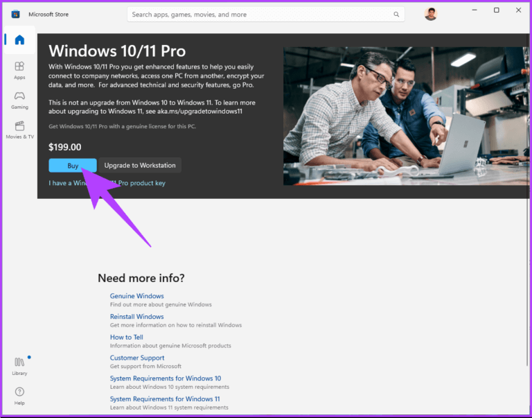532x418 pixels.
Task: Click the search magnifier icon
Action: [x=396, y=15]
